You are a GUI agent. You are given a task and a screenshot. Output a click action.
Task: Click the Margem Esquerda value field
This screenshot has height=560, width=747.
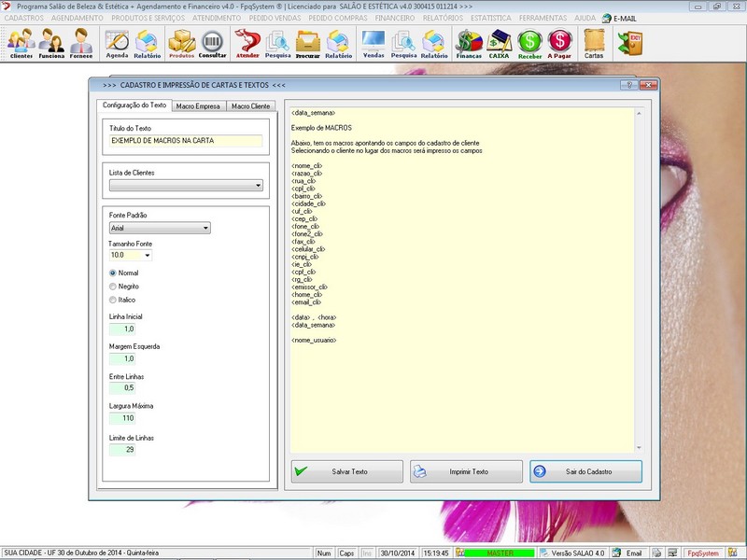[x=122, y=358]
